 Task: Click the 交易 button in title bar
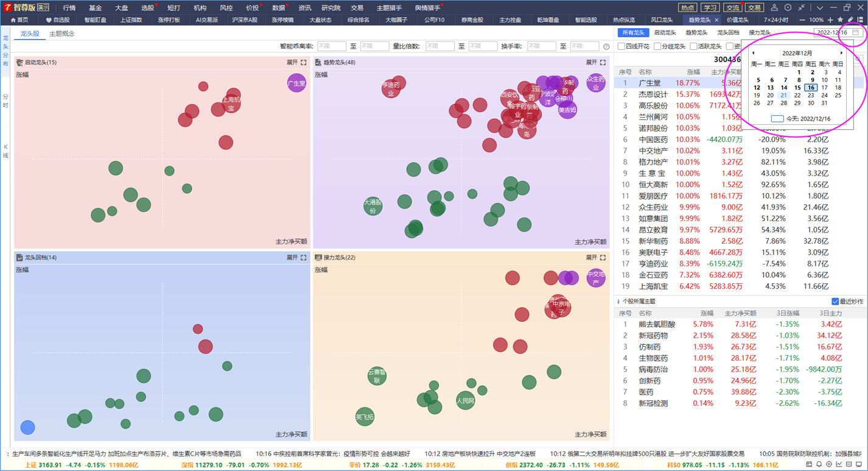point(755,8)
